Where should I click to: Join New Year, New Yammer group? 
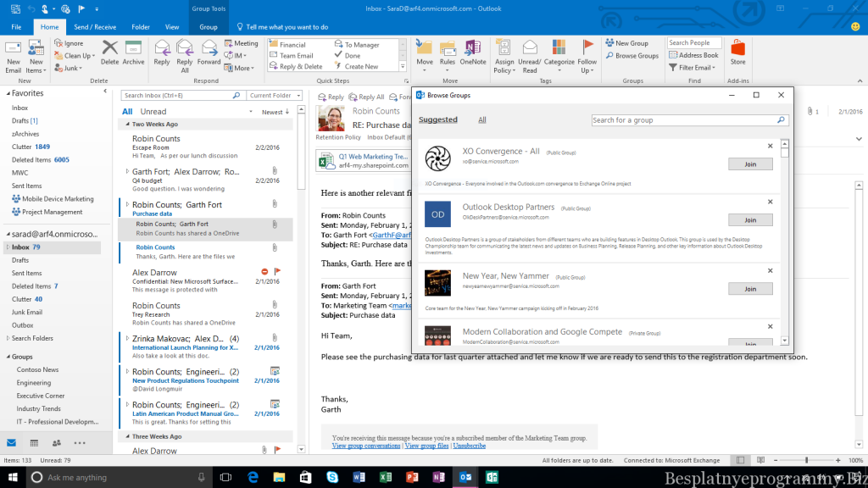coord(750,289)
